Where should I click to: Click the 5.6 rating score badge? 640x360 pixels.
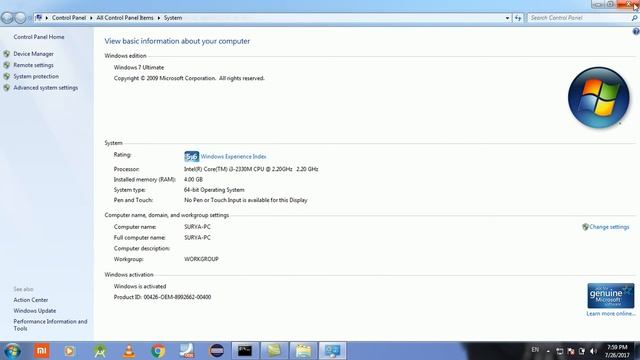[191, 156]
